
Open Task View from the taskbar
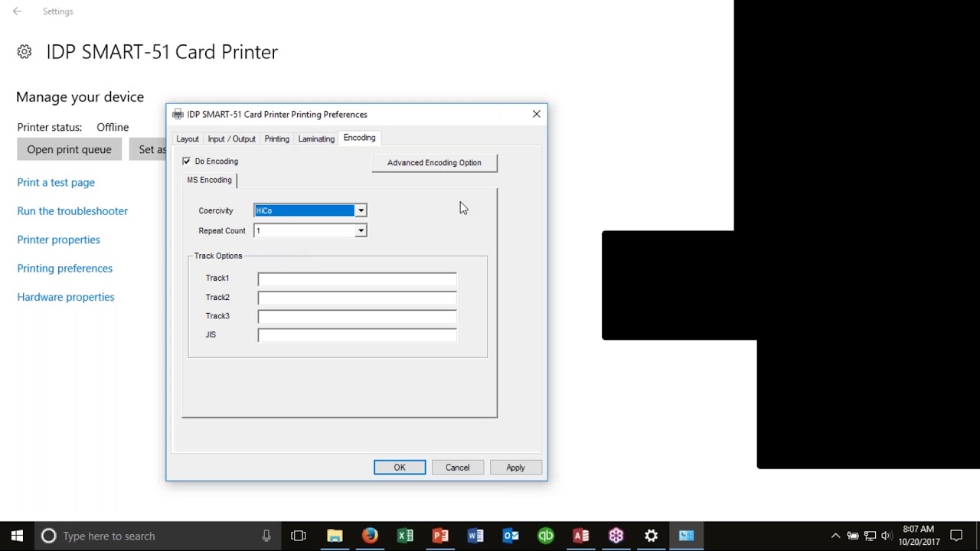point(299,536)
